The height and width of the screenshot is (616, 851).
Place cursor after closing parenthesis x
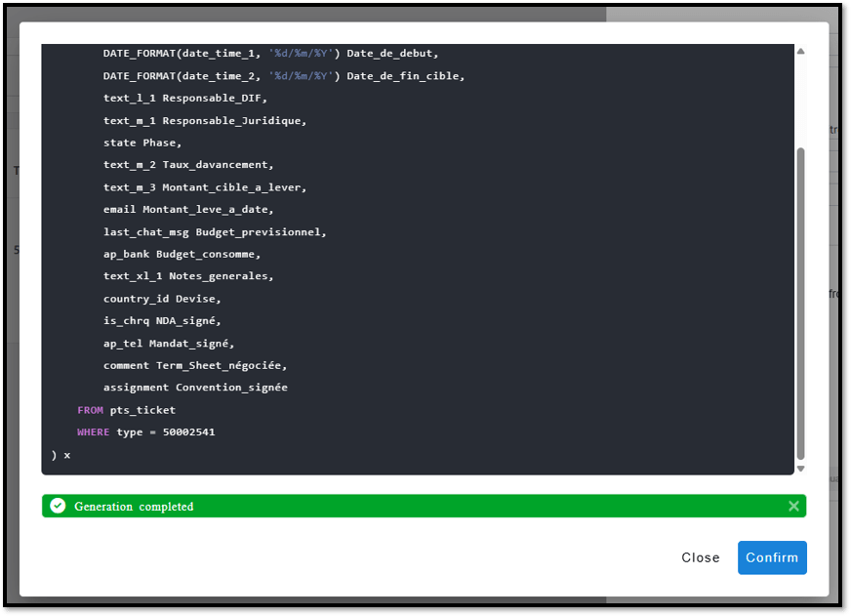(71, 454)
